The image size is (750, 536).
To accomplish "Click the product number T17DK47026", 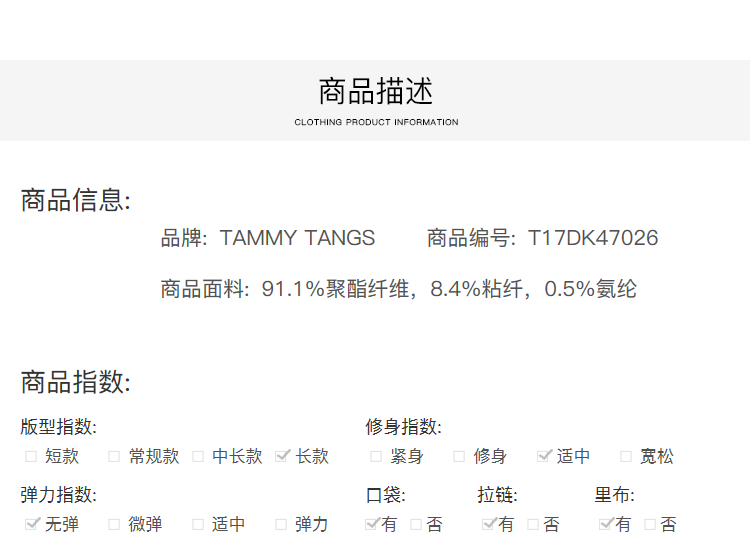I will tap(593, 238).
